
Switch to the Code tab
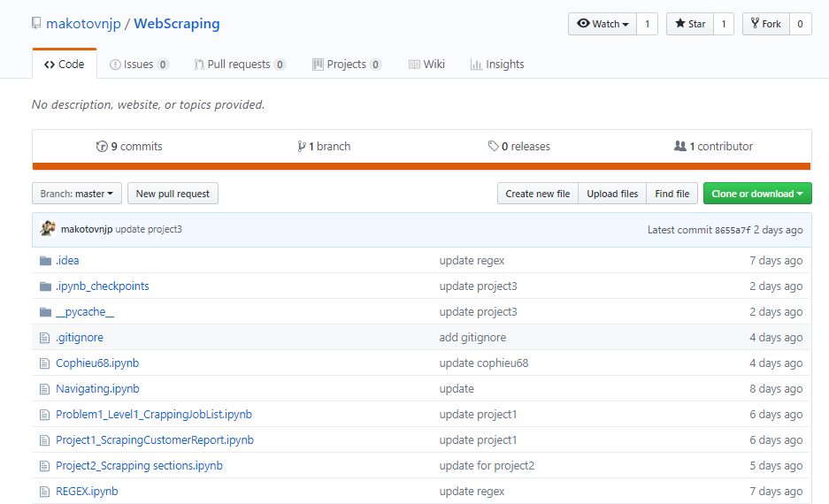[x=65, y=64]
